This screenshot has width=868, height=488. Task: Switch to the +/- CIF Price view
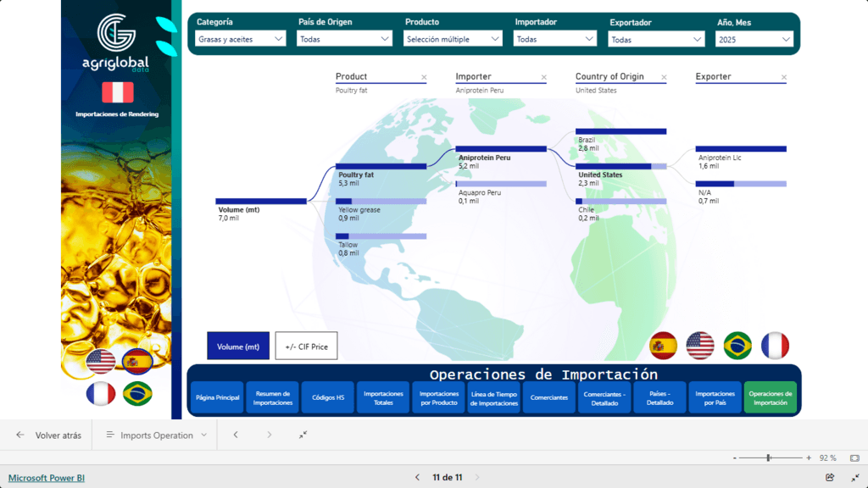(x=306, y=346)
